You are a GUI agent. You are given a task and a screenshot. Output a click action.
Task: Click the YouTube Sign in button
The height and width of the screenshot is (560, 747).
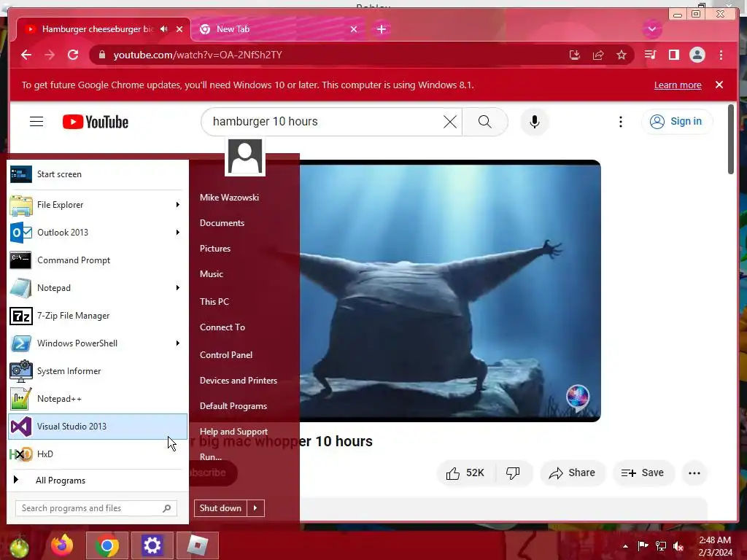pyautogui.click(x=677, y=122)
